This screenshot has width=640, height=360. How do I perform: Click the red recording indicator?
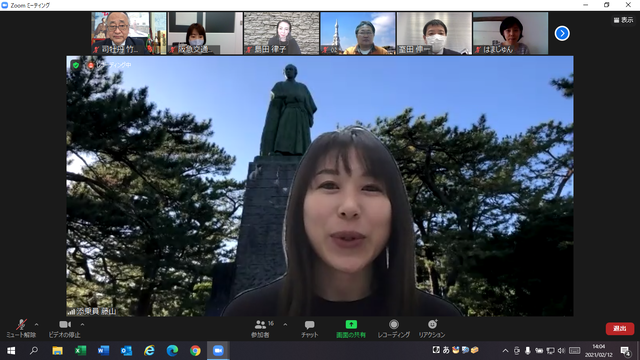pos(91,65)
